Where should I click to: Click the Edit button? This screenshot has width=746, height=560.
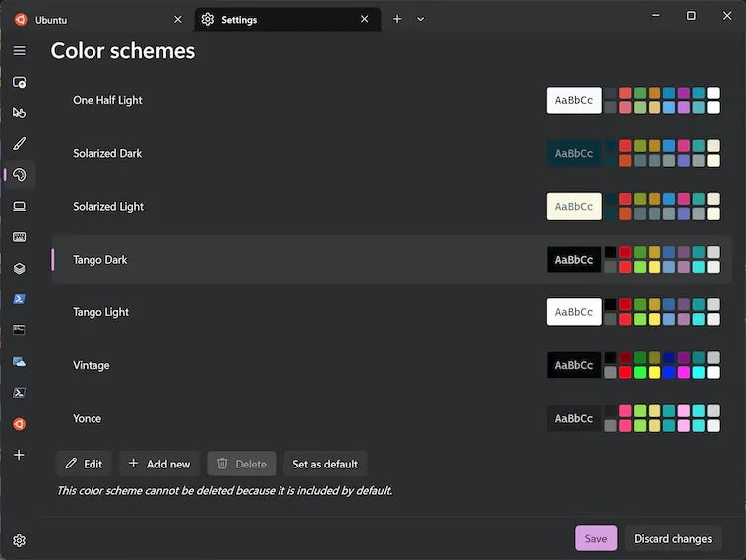click(84, 464)
